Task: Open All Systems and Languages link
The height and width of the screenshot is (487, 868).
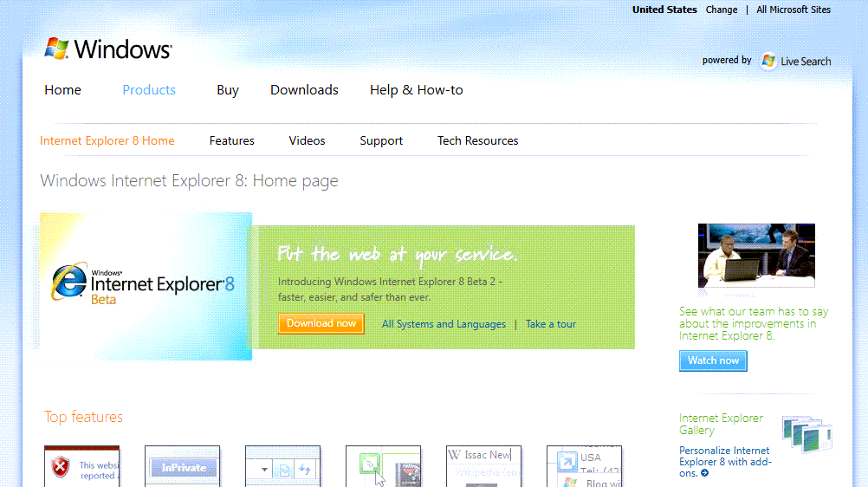Action: [x=444, y=324]
